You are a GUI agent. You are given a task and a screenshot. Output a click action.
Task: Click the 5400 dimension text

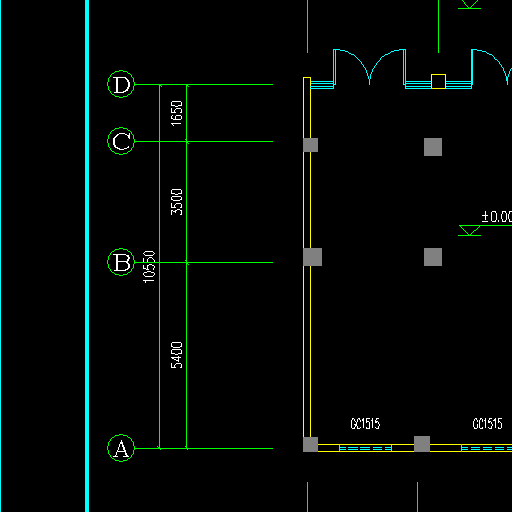[177, 355]
